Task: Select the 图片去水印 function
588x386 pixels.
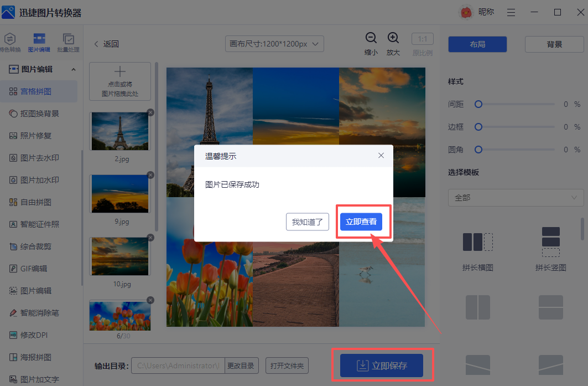Action: pos(39,157)
